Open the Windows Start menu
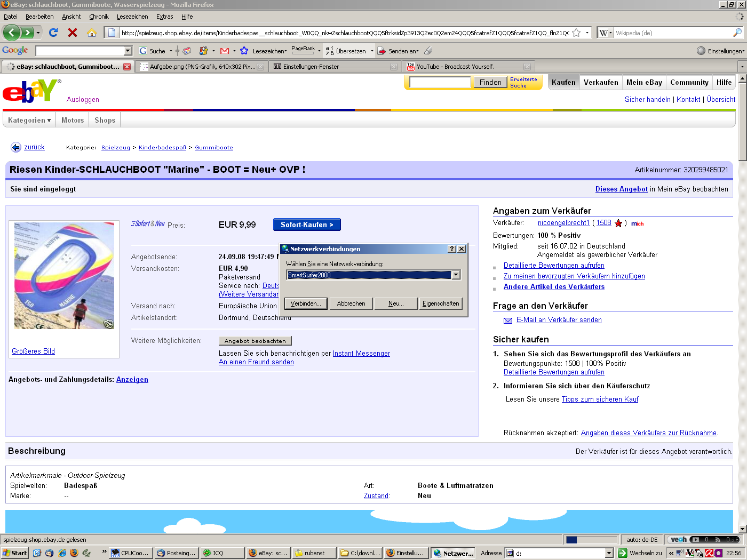Image resolution: width=747 pixels, height=560 pixels. pos(14,553)
